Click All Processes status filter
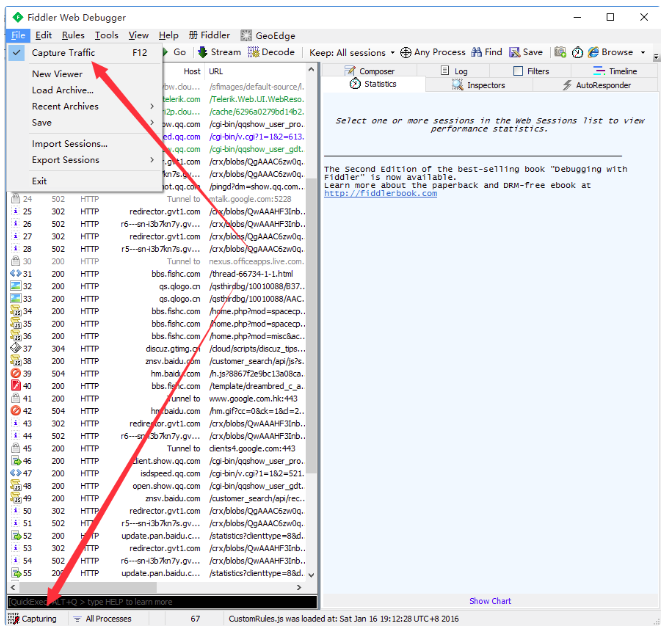Image resolution: width=664 pixels, height=629 pixels. [x=102, y=618]
